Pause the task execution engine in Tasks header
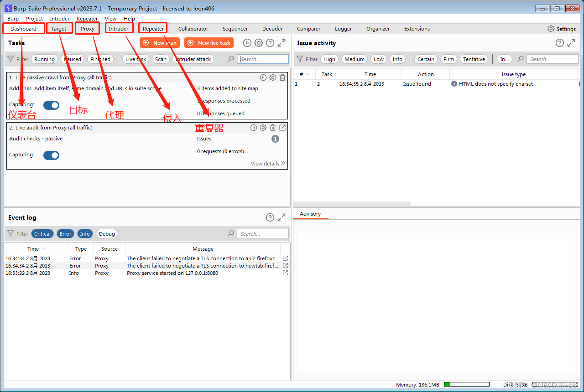This screenshot has height=392, width=584. pos(247,43)
